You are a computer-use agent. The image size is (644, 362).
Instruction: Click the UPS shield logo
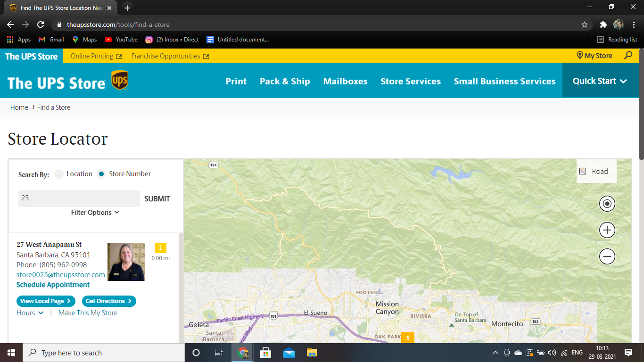point(120,80)
